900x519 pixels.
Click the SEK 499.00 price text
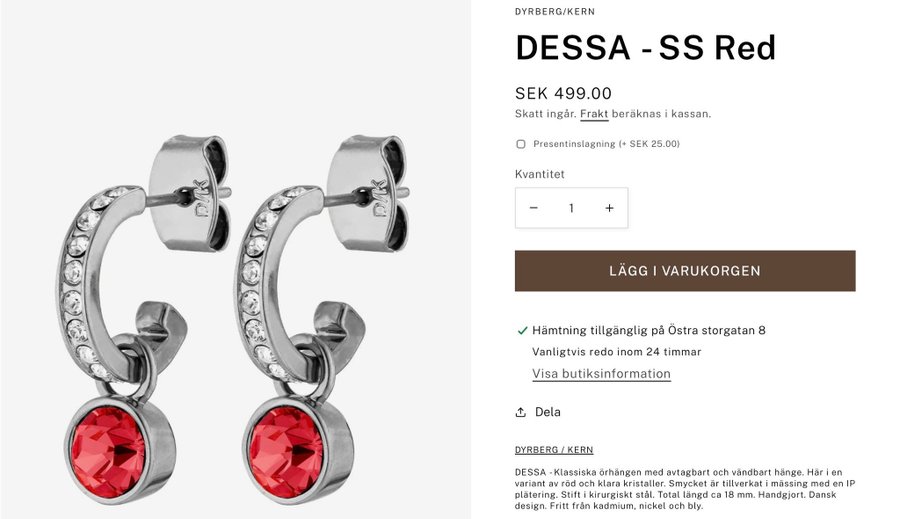pyautogui.click(x=563, y=93)
